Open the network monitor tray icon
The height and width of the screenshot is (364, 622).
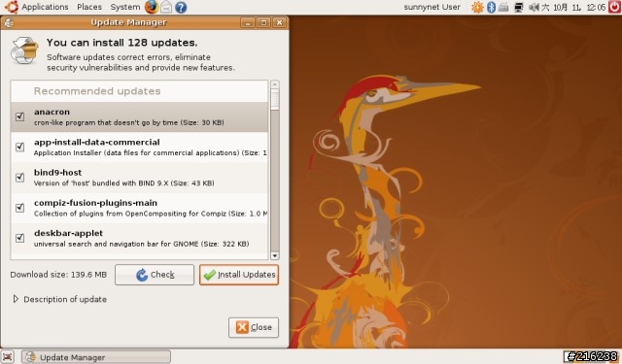518,7
